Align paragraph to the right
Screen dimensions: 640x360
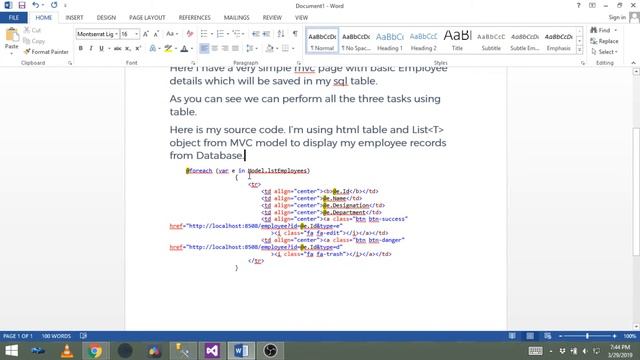(x=225, y=49)
